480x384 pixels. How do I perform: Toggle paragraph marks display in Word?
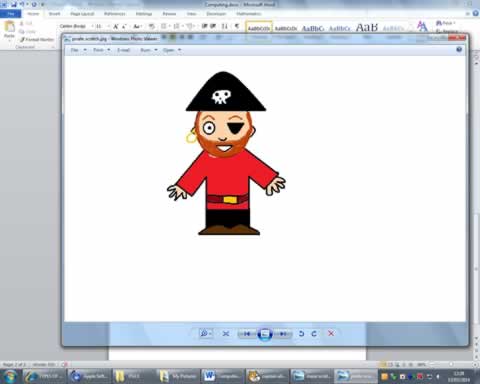click(237, 26)
